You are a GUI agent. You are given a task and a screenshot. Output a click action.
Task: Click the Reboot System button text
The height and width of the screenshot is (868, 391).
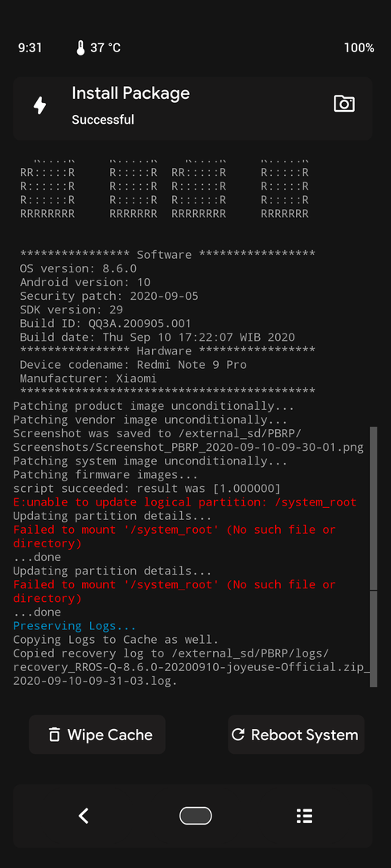coord(305,735)
